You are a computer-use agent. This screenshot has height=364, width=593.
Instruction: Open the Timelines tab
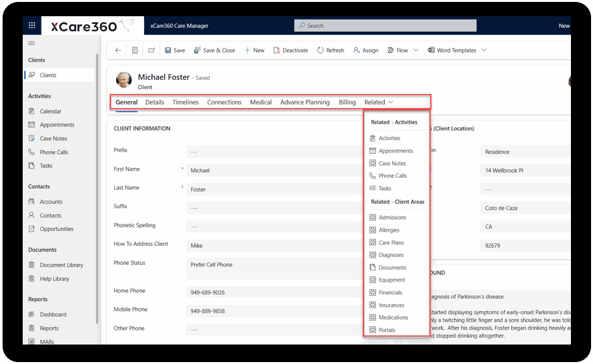click(186, 102)
